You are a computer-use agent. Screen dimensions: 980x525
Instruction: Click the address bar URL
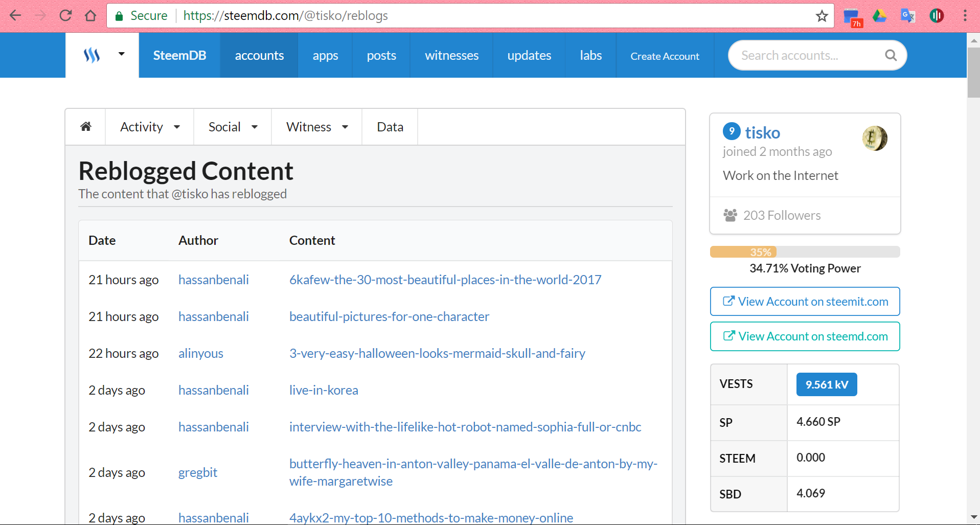(x=285, y=16)
